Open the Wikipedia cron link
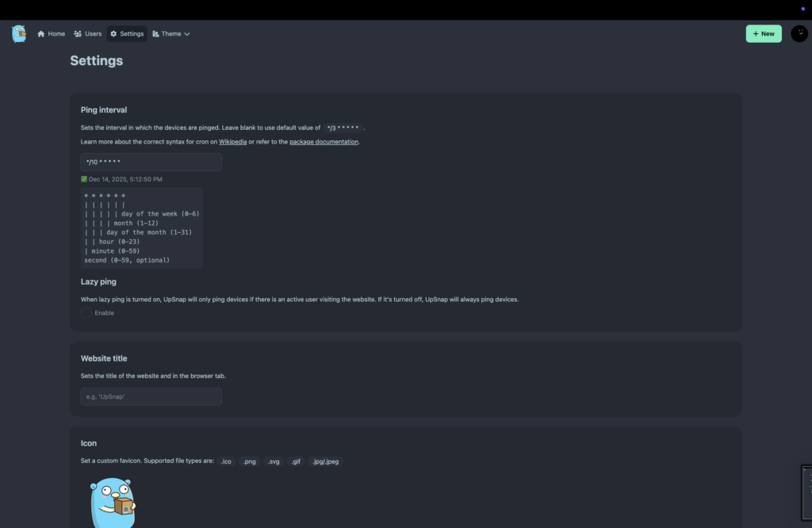 tap(232, 142)
